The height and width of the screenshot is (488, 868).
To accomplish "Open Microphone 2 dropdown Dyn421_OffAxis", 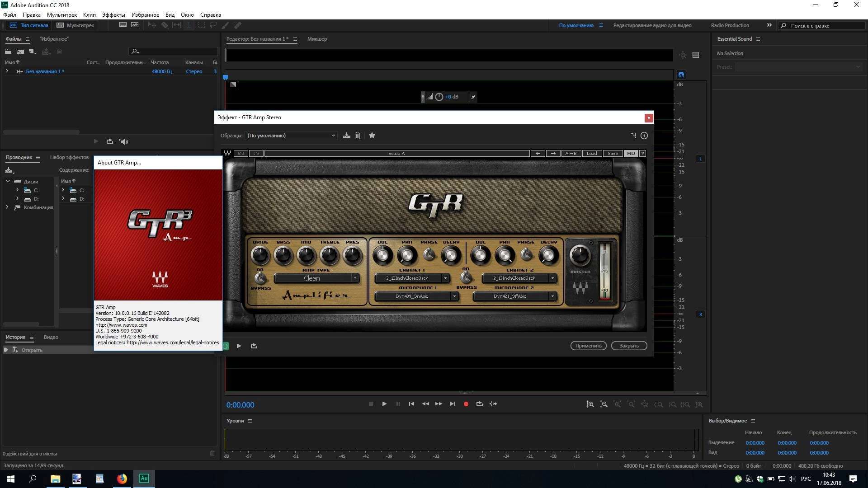I will (x=514, y=296).
